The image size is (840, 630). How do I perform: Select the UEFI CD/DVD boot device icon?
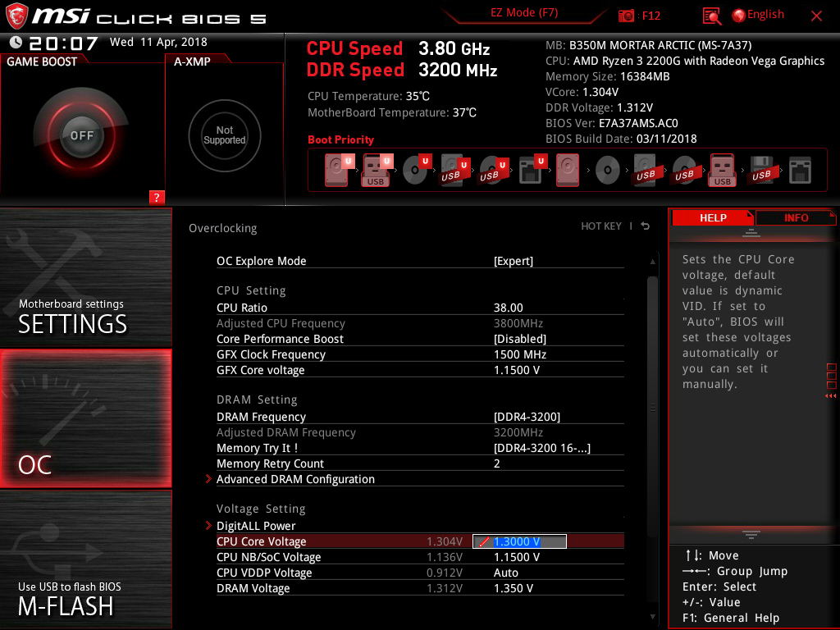point(416,171)
